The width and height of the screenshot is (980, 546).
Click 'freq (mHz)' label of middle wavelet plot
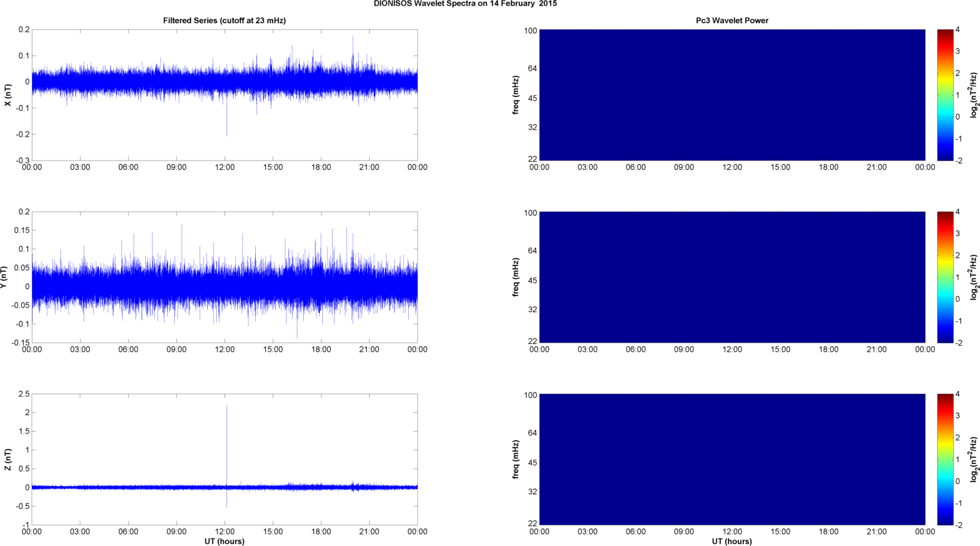[x=516, y=277]
